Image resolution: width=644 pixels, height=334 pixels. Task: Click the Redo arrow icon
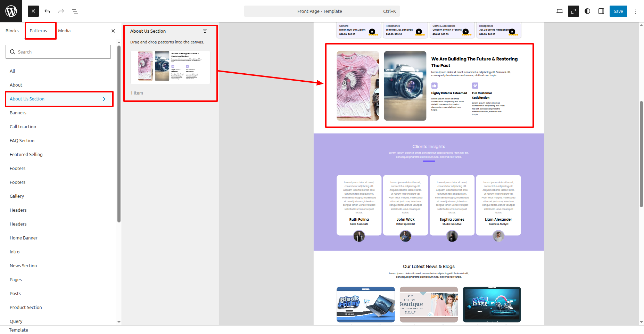tap(61, 11)
